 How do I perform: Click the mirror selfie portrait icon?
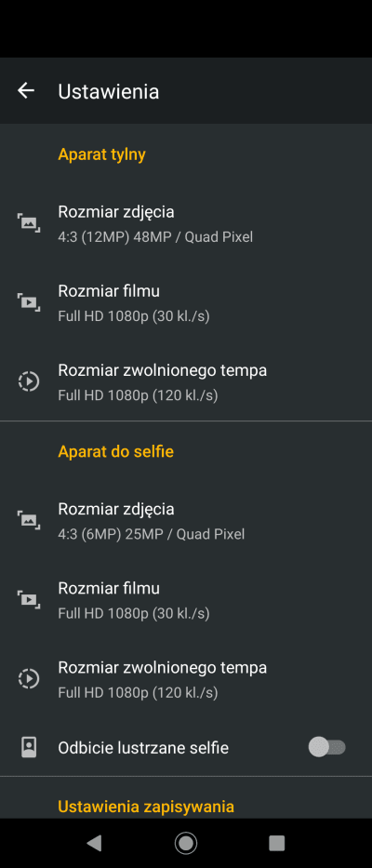[x=29, y=748]
